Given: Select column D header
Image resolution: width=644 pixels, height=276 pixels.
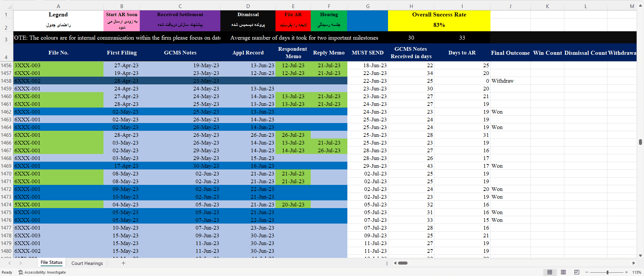Looking at the screenshot, I should (248, 6).
